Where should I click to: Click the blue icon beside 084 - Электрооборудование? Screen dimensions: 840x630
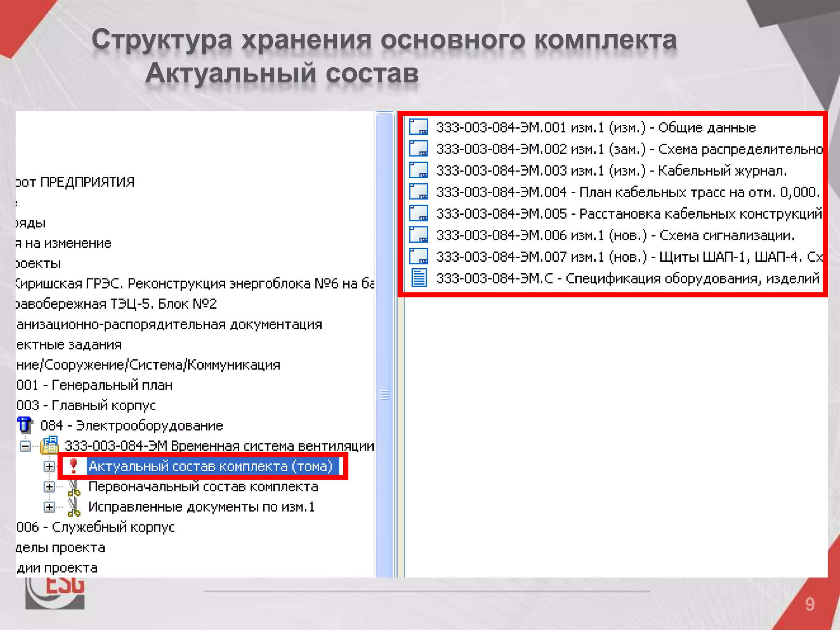point(25,425)
